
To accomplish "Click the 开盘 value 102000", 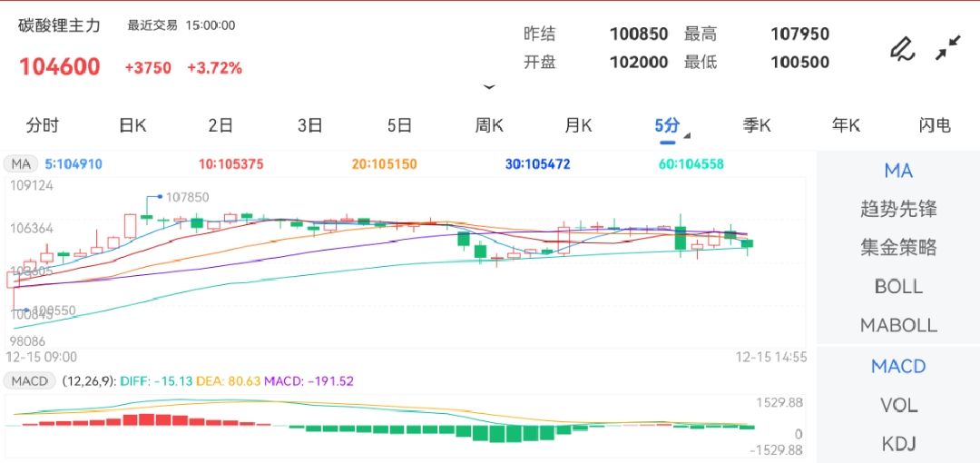I will (639, 62).
